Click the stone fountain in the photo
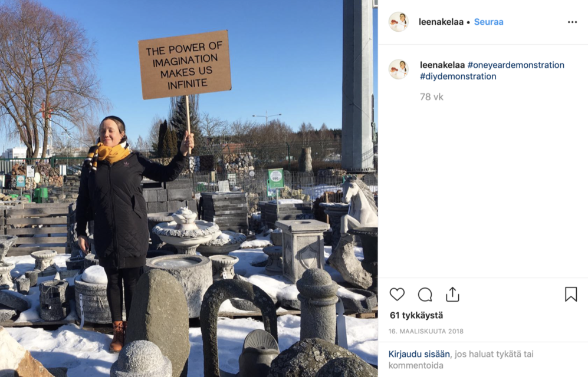The width and height of the screenshot is (588, 377). 186,230
